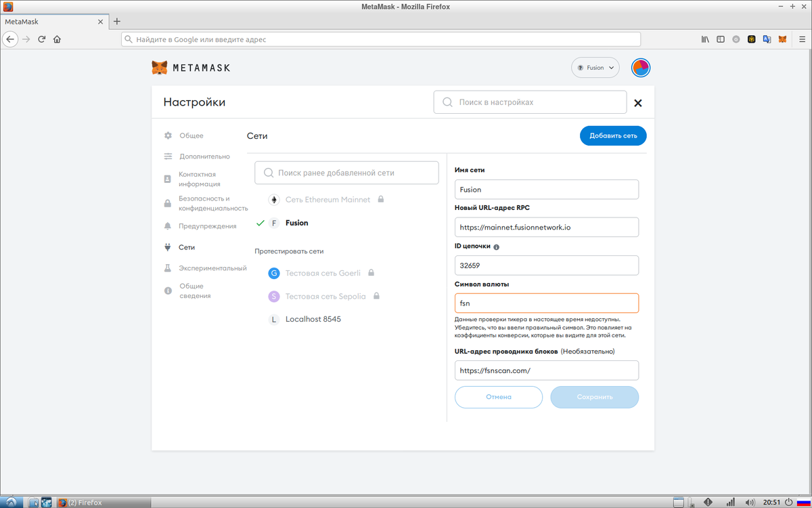Click the contact card icon for Контактная информация
812x508 pixels.
point(168,179)
